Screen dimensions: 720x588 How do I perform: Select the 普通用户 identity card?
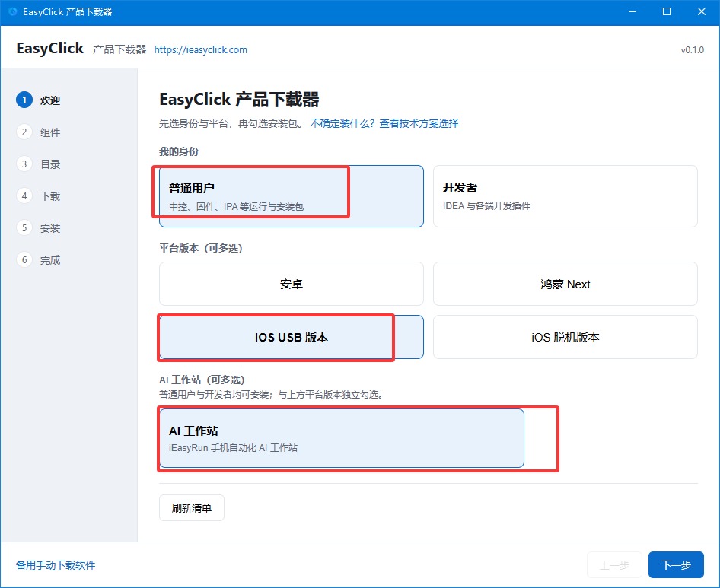click(292, 196)
